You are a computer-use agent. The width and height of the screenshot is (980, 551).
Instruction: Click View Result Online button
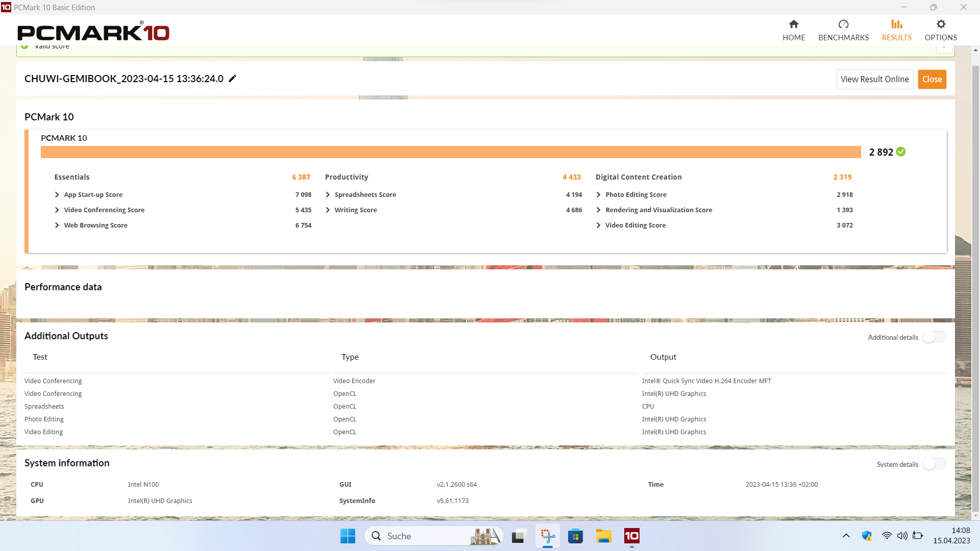[x=874, y=79]
